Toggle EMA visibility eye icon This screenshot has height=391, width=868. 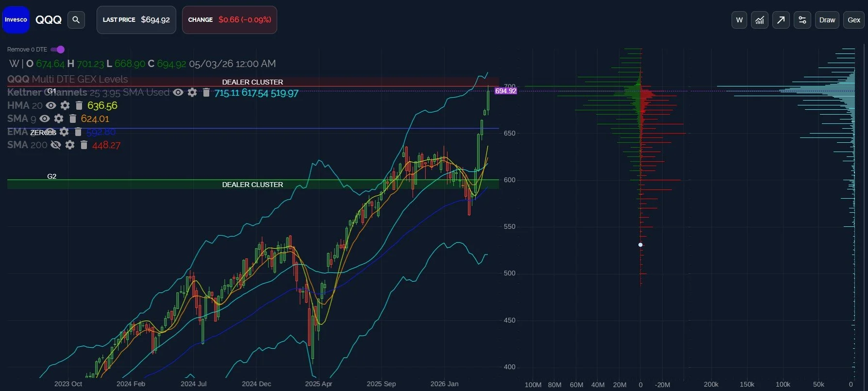point(50,132)
